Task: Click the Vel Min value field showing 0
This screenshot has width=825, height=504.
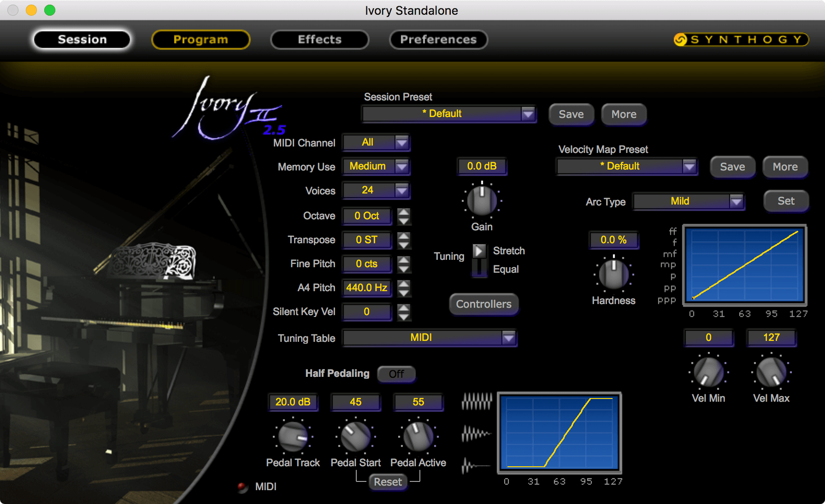Action: pos(708,338)
